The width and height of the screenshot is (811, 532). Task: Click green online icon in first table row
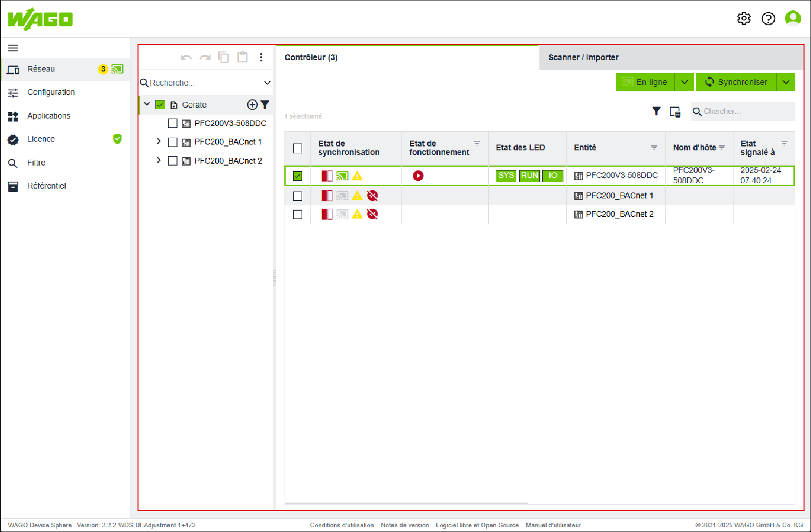click(x=342, y=175)
